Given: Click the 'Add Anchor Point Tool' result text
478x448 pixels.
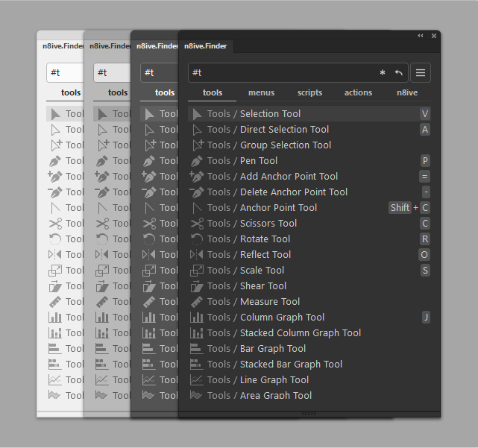Looking at the screenshot, I should coord(289,177).
